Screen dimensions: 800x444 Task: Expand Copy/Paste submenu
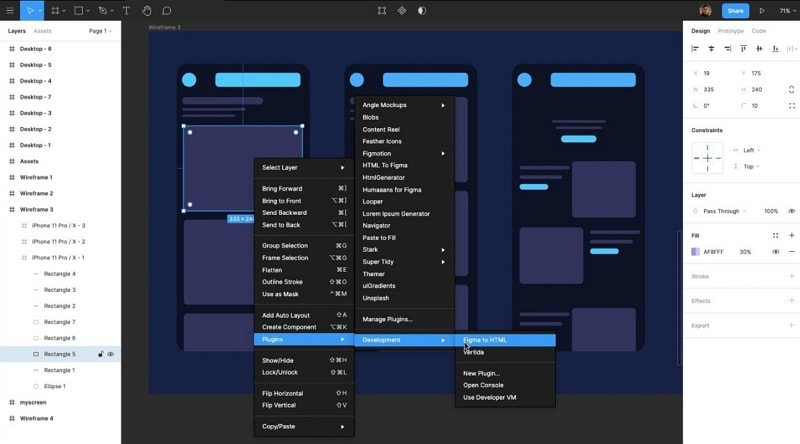point(304,426)
